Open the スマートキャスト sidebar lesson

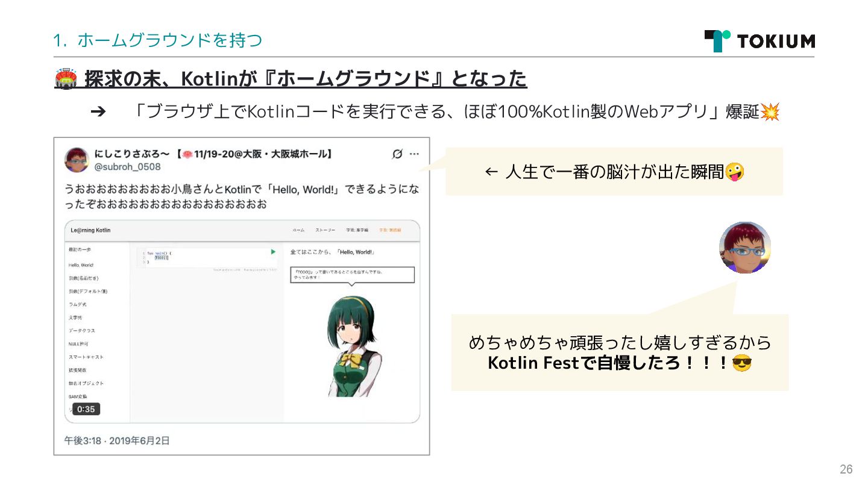[86, 357]
